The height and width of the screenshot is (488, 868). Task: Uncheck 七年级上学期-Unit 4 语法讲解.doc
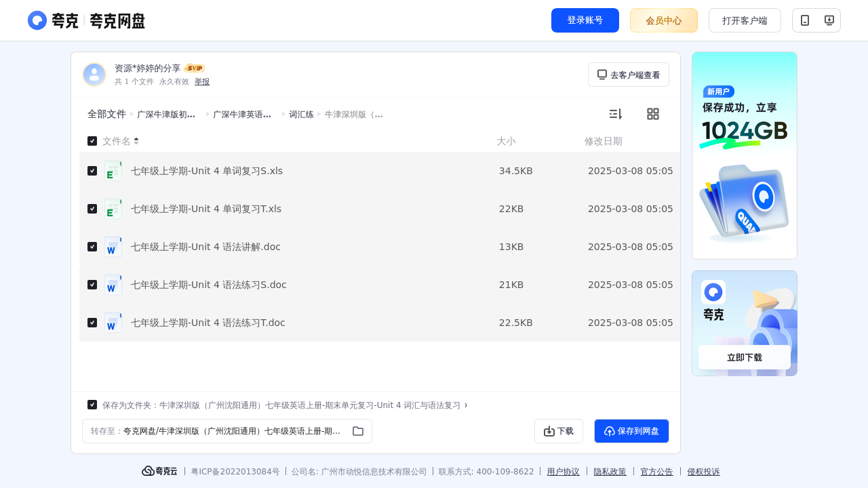point(92,247)
